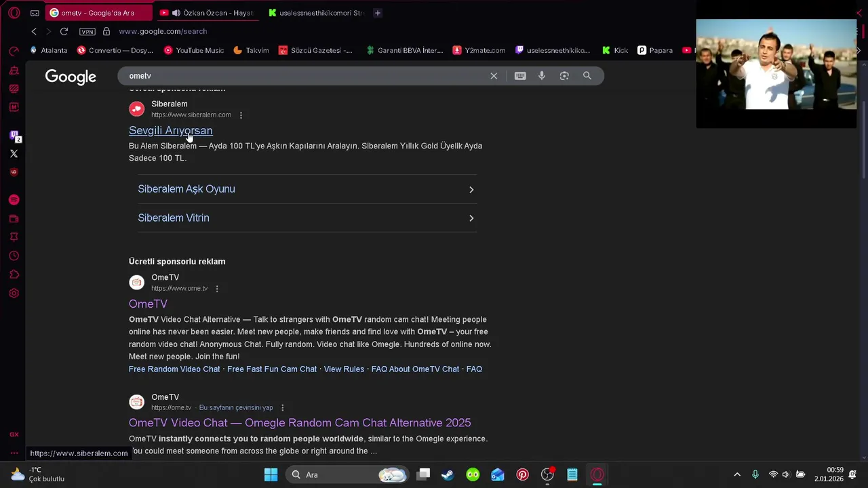
Task: Open the Atalanta bookmark
Action: 48,50
